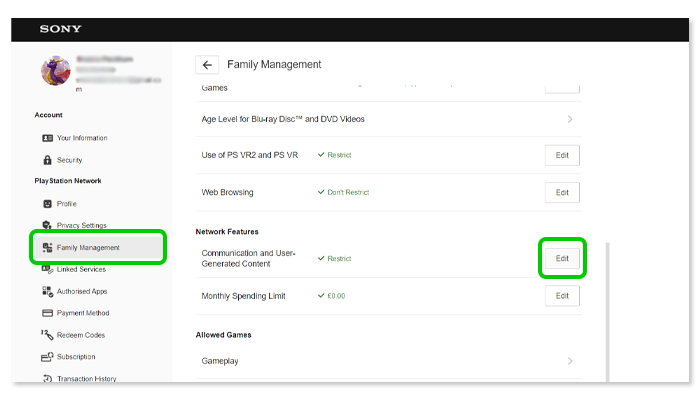
Task: Click the Family Management page title
Action: coord(274,65)
